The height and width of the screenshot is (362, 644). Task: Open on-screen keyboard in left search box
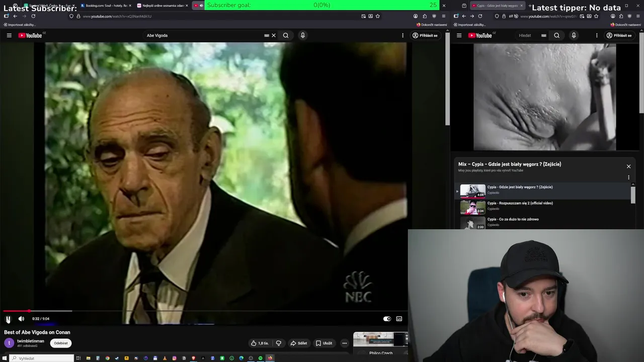(267, 35)
